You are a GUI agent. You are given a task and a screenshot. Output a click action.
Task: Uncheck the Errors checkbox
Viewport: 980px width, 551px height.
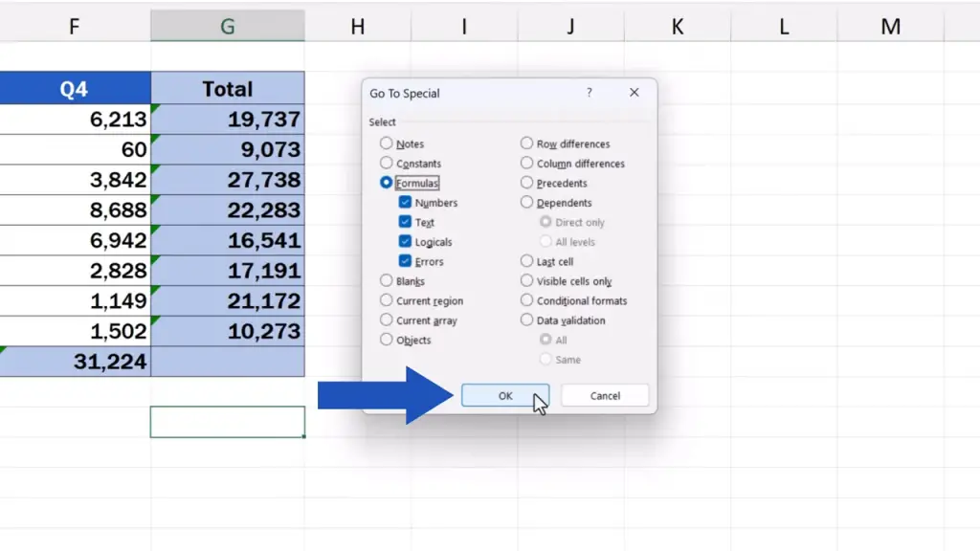406,261
